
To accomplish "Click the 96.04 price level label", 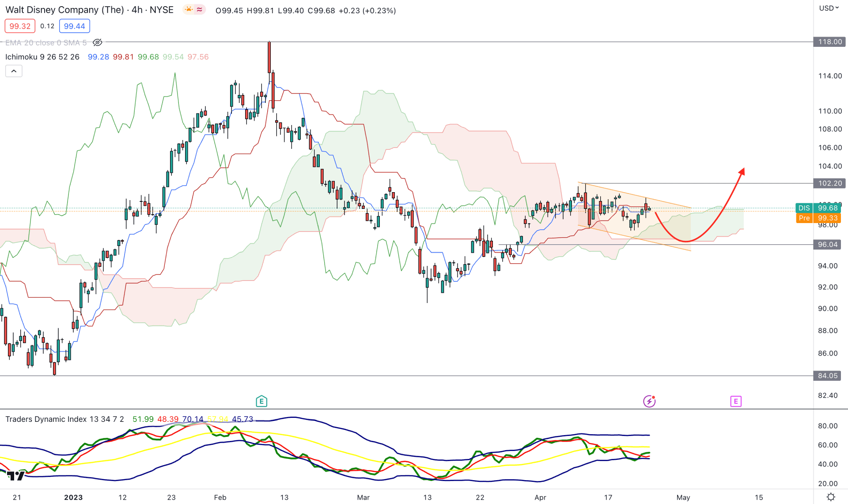I will pyautogui.click(x=827, y=245).
